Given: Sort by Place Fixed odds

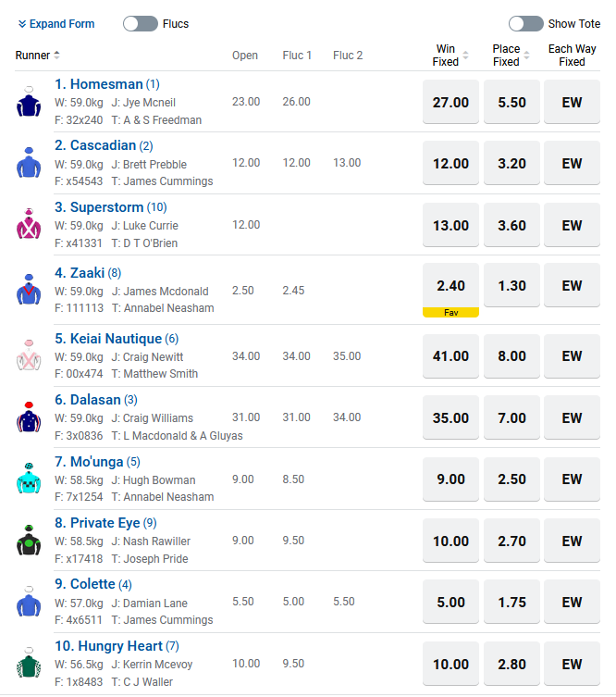Looking at the screenshot, I should [526, 56].
